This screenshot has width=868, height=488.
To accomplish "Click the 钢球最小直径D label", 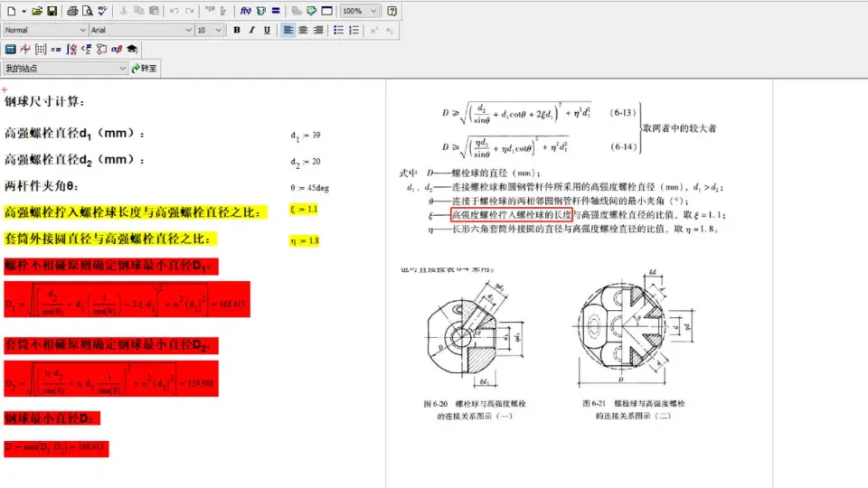I will point(52,418).
